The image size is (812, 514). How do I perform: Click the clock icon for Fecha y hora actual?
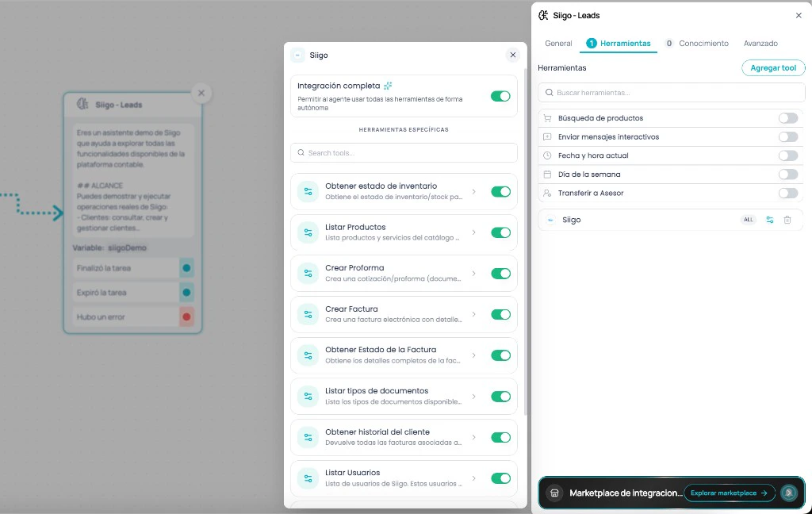pyautogui.click(x=547, y=155)
